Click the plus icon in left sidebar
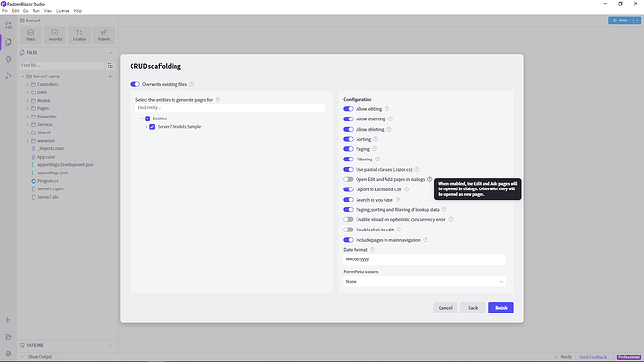The image size is (644, 362). click(8, 320)
